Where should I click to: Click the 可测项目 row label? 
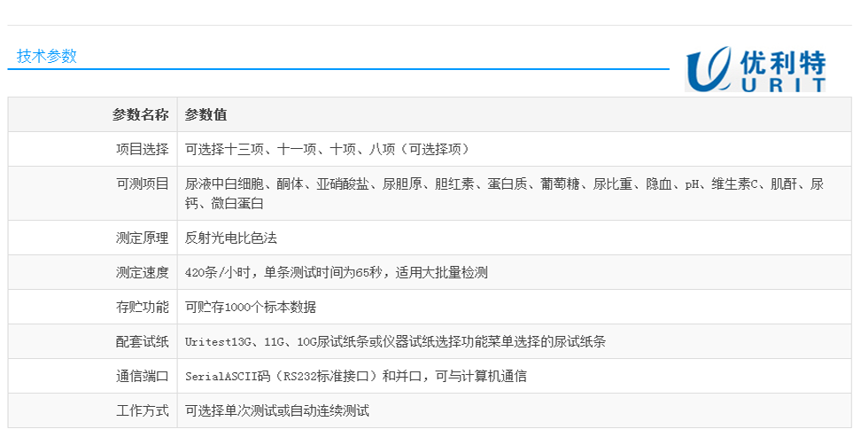coord(143,184)
